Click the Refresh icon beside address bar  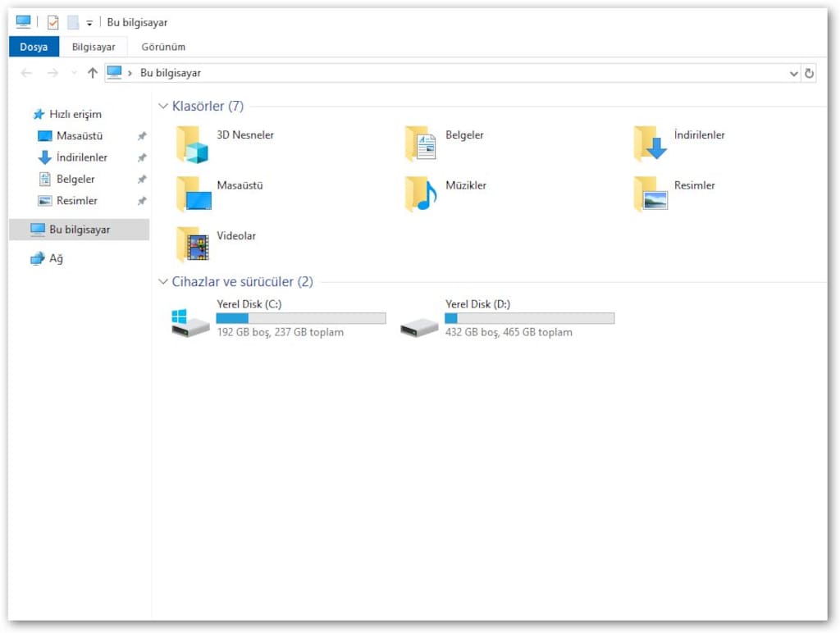[809, 73]
